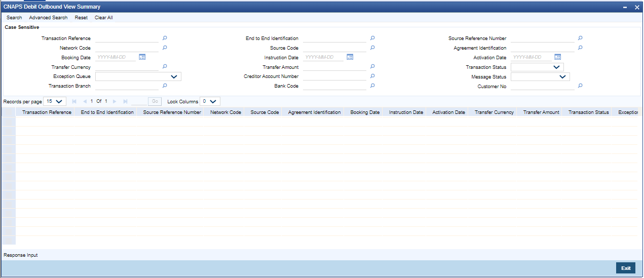The width and height of the screenshot is (644, 278).
Task: Click the Transfer Amount input field
Action: [334, 66]
